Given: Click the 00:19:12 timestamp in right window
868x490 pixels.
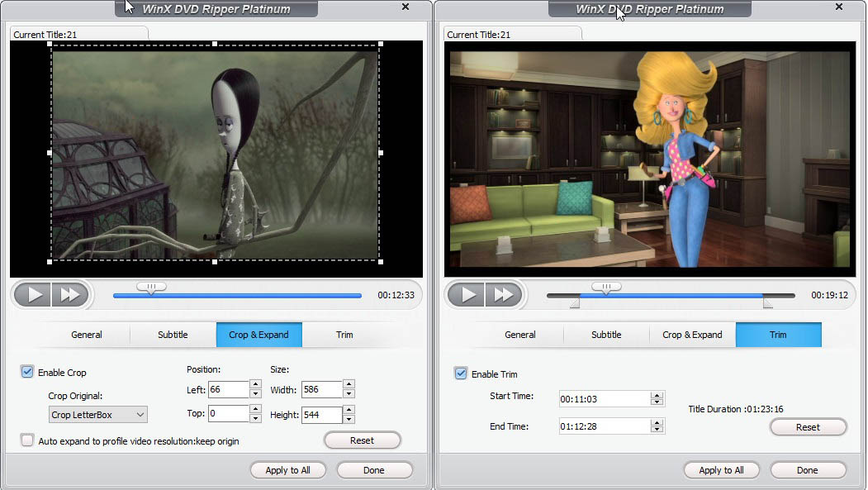Looking at the screenshot, I should pos(829,295).
